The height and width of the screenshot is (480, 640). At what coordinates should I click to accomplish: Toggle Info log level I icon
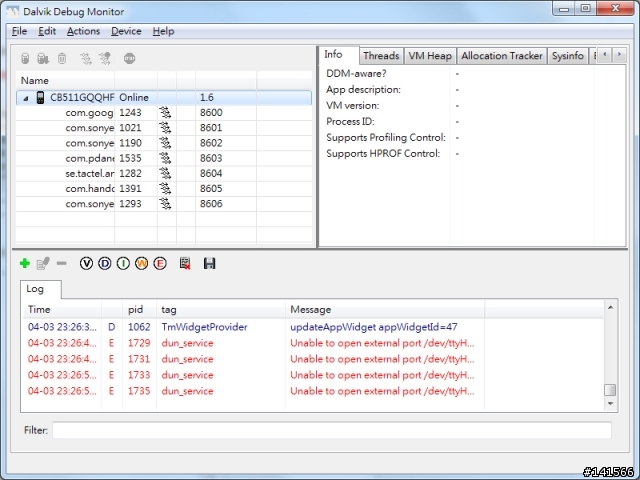[123, 264]
